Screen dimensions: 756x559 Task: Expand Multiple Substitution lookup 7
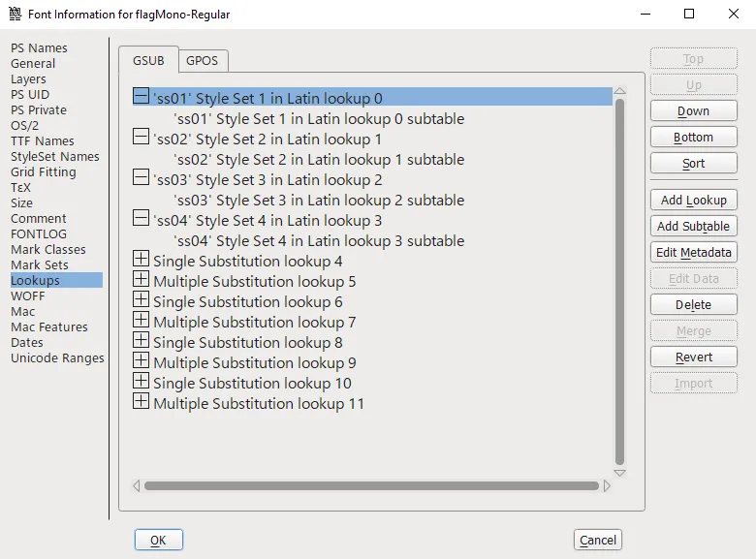coord(141,320)
